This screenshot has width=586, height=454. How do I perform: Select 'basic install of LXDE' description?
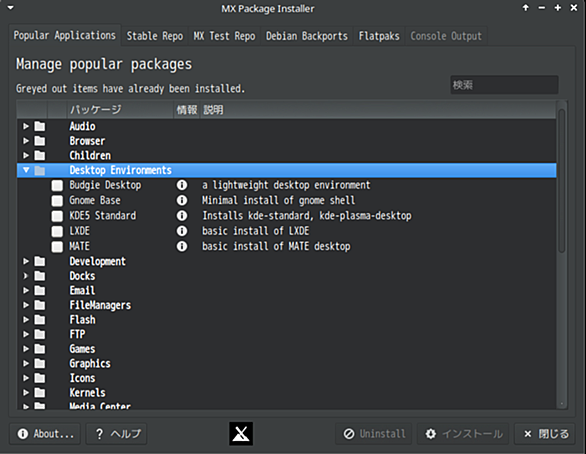[256, 231]
